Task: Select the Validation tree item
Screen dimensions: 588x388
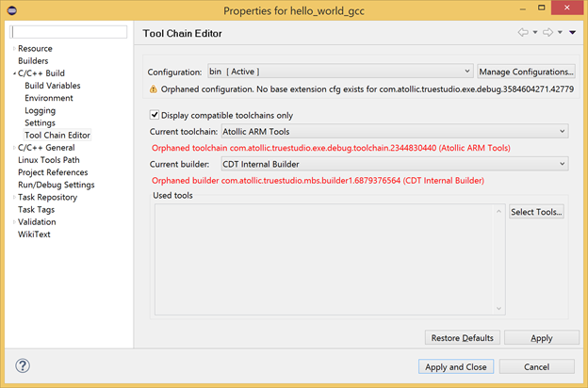Action: tap(37, 222)
